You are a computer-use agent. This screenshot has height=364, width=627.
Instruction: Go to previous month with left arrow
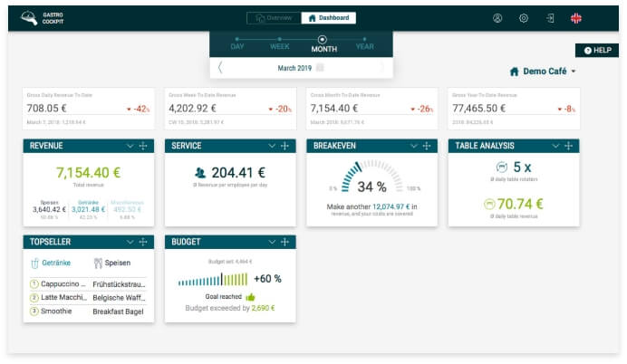pos(220,68)
